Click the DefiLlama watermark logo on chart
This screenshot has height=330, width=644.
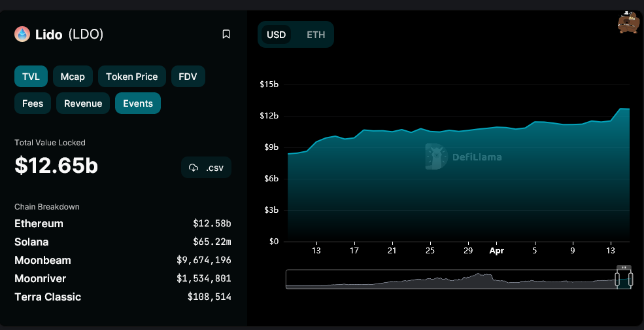[436, 156]
